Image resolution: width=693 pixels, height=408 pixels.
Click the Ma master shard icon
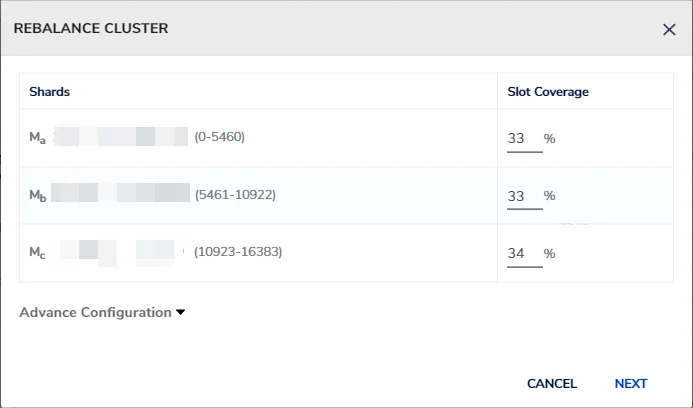coord(37,138)
